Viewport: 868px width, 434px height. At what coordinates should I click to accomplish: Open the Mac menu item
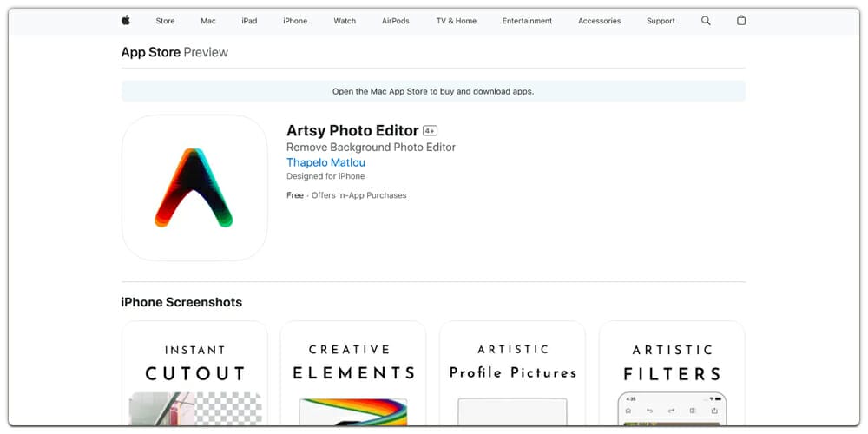[x=208, y=21]
